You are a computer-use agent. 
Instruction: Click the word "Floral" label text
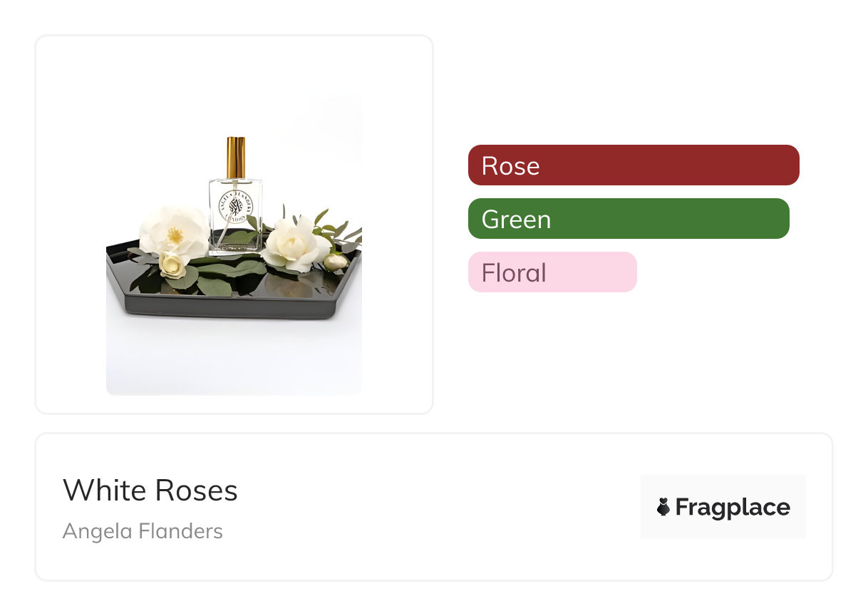(514, 272)
